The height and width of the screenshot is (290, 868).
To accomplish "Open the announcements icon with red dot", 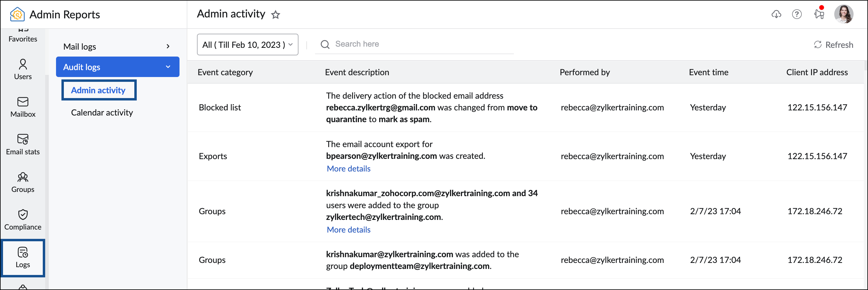I will [819, 14].
